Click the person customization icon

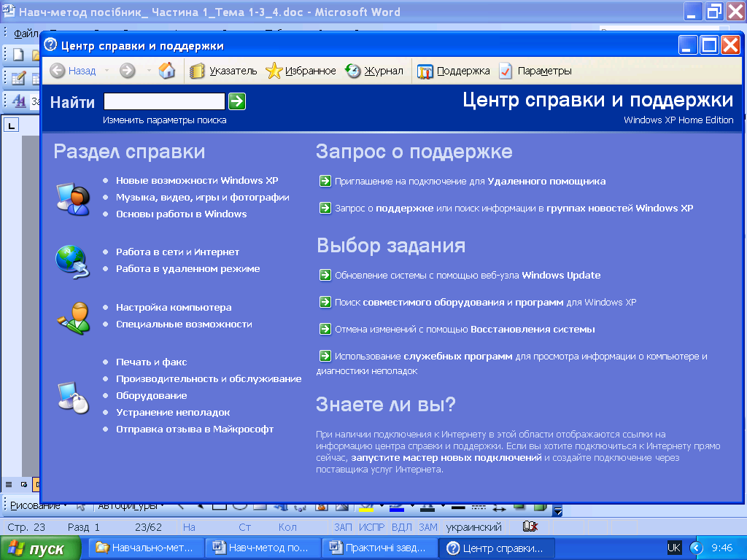(74, 317)
